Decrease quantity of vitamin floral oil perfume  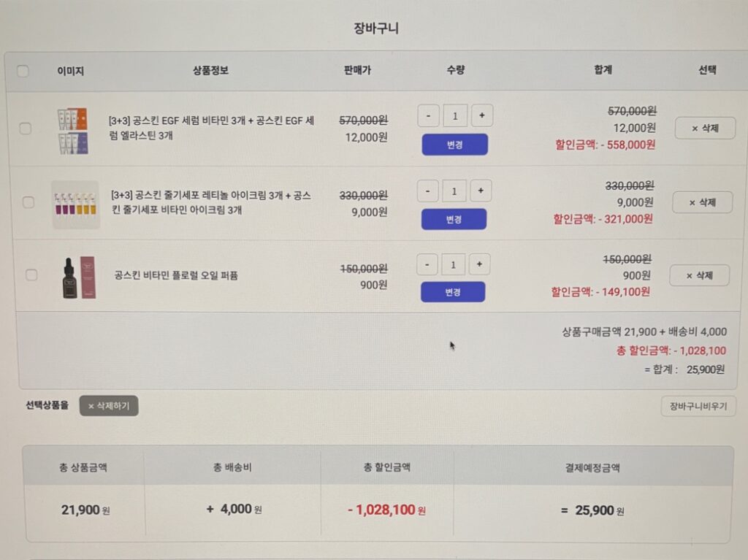[x=427, y=264]
